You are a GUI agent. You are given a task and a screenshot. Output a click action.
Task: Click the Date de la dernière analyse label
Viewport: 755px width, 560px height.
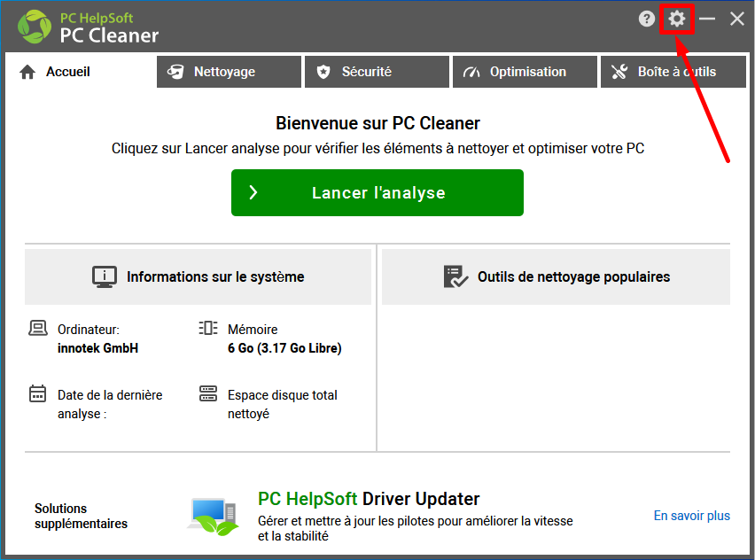point(110,404)
